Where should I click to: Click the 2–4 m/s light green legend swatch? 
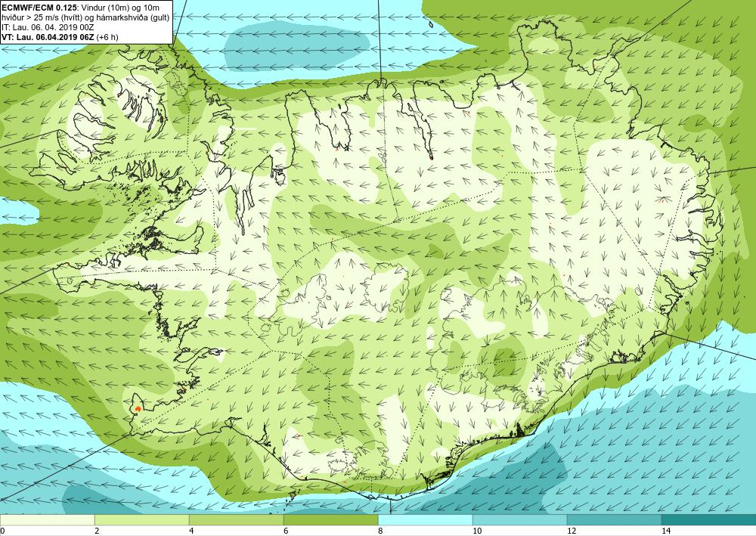click(142, 520)
